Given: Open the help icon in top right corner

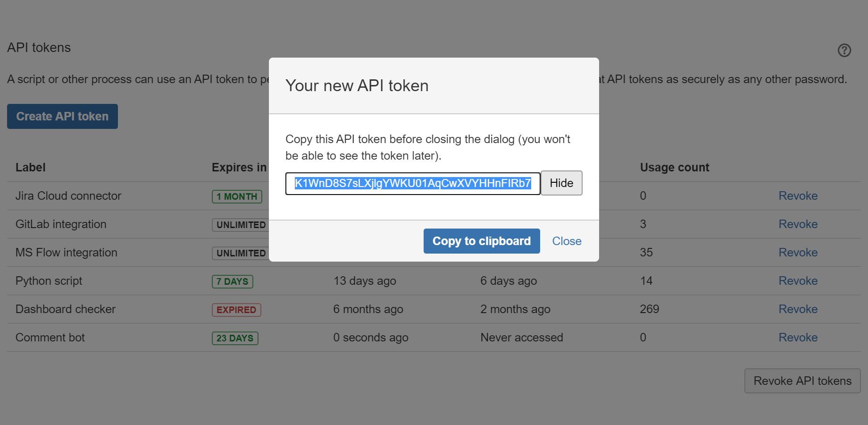Looking at the screenshot, I should 844,51.
